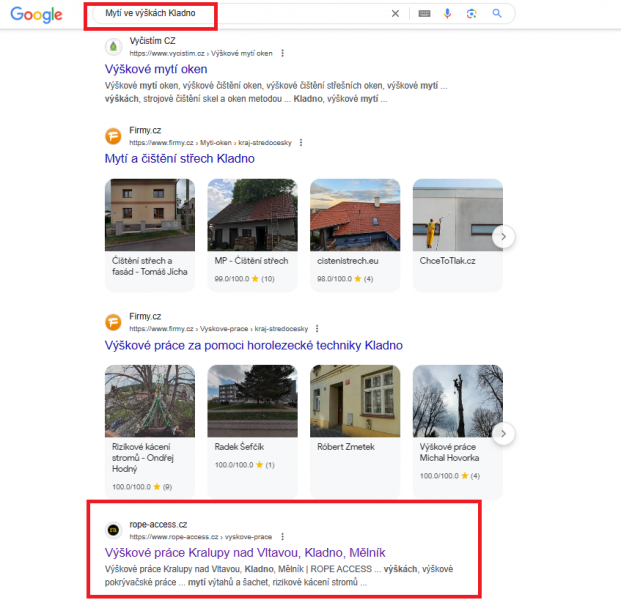Select Čištění střech a fasád - Tomáš Jícha title
Screen dimensions: 621x600
pyautogui.click(x=149, y=266)
